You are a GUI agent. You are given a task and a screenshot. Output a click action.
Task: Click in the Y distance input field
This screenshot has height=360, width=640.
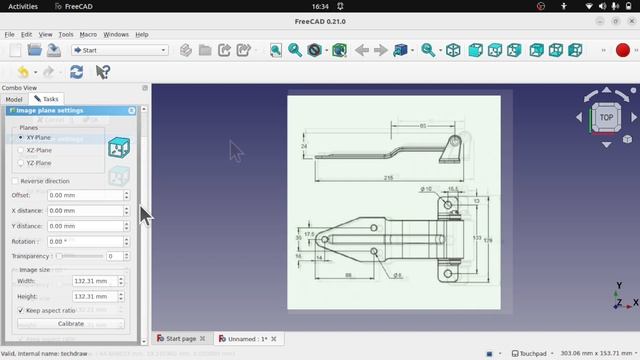[85, 226]
